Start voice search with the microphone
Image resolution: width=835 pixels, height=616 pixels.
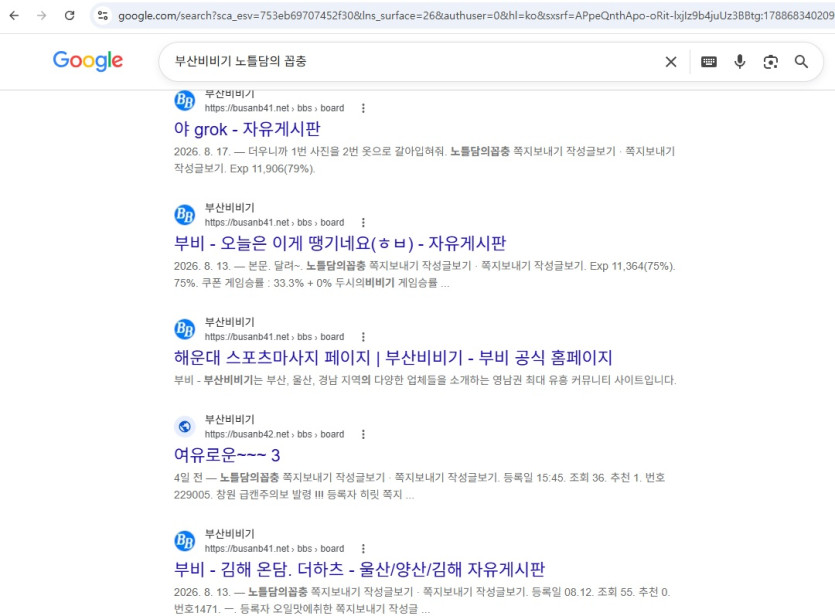pos(740,62)
